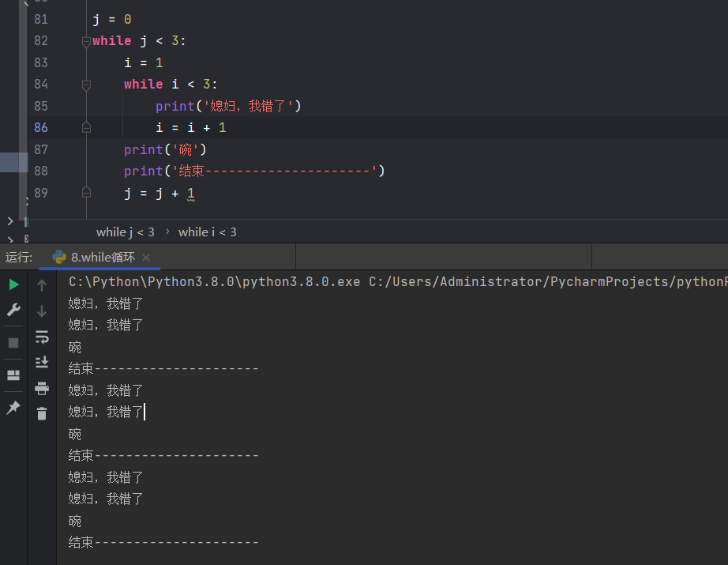Clear all console output with trash icon
This screenshot has width=728, height=565.
[42, 413]
